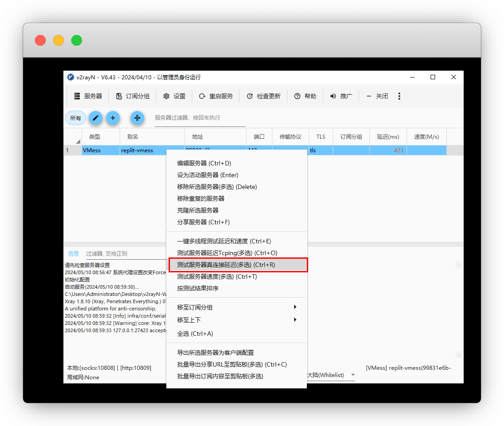
Task: Sort by the 订阅分组 column header
Action: [x=351, y=137]
